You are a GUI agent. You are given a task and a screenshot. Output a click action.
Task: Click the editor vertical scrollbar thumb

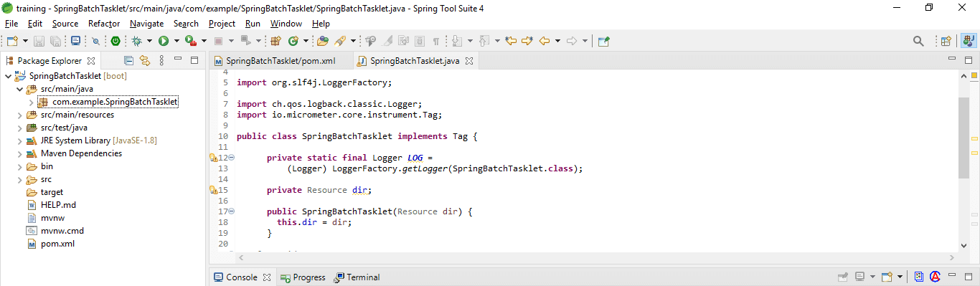click(963, 138)
